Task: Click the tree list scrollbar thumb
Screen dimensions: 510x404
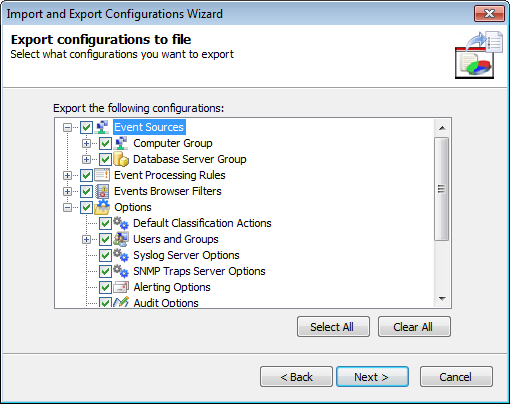Action: (x=442, y=189)
